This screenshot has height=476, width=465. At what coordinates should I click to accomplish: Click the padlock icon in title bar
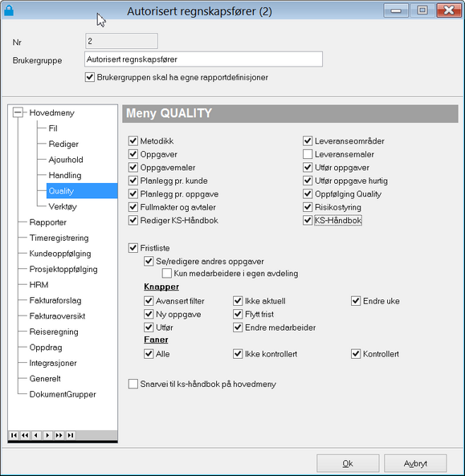tap(9, 10)
